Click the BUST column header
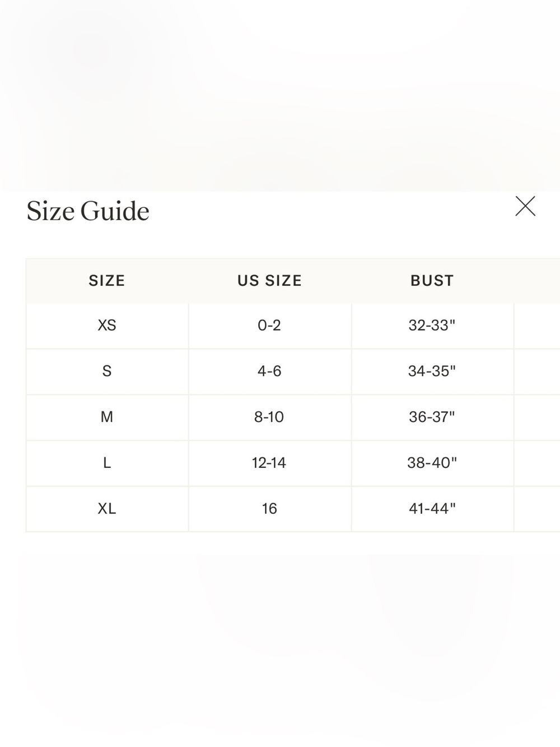The image size is (560, 747). coord(432,281)
